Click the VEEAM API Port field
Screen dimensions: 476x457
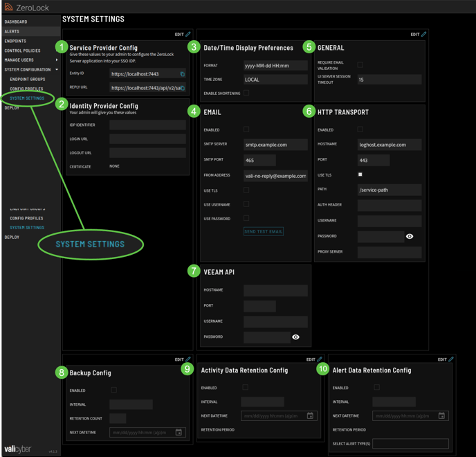pyautogui.click(x=260, y=306)
